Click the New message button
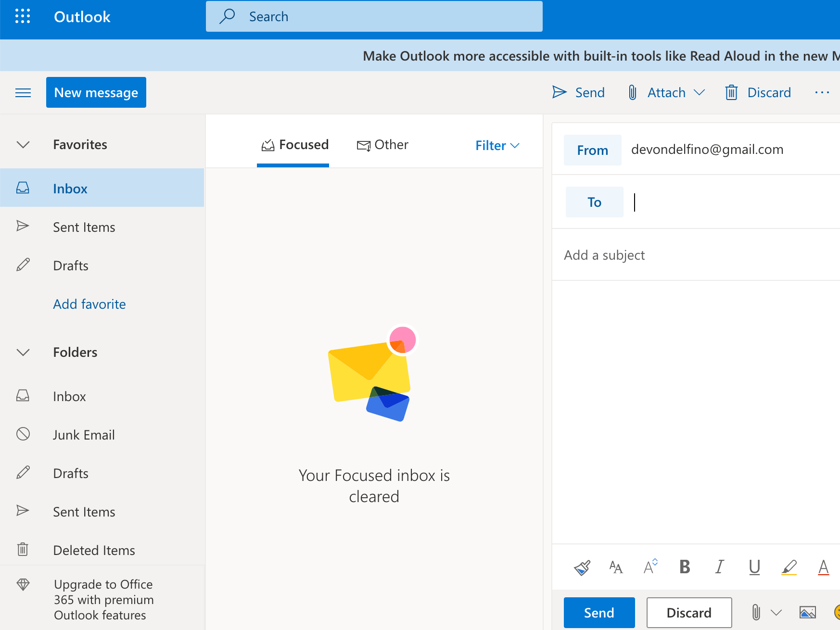 (96, 92)
